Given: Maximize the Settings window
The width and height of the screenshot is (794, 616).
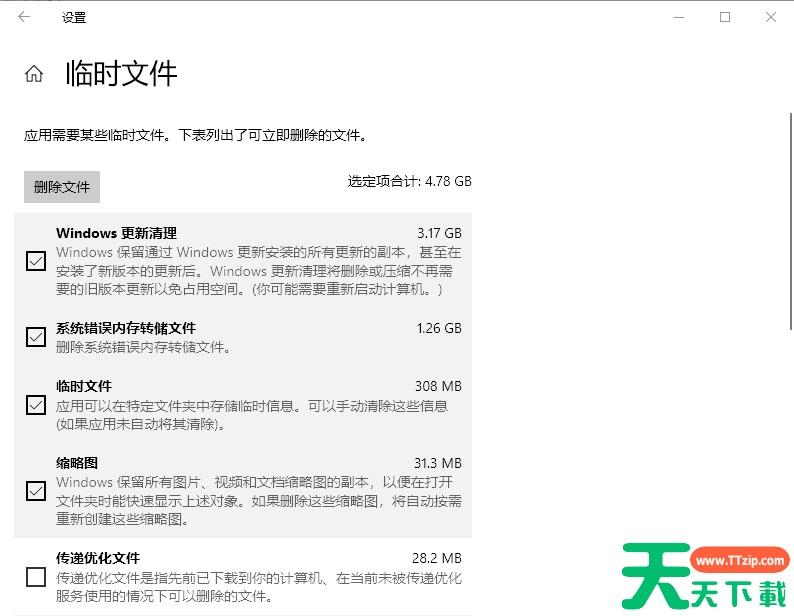Looking at the screenshot, I should click(x=725, y=17).
